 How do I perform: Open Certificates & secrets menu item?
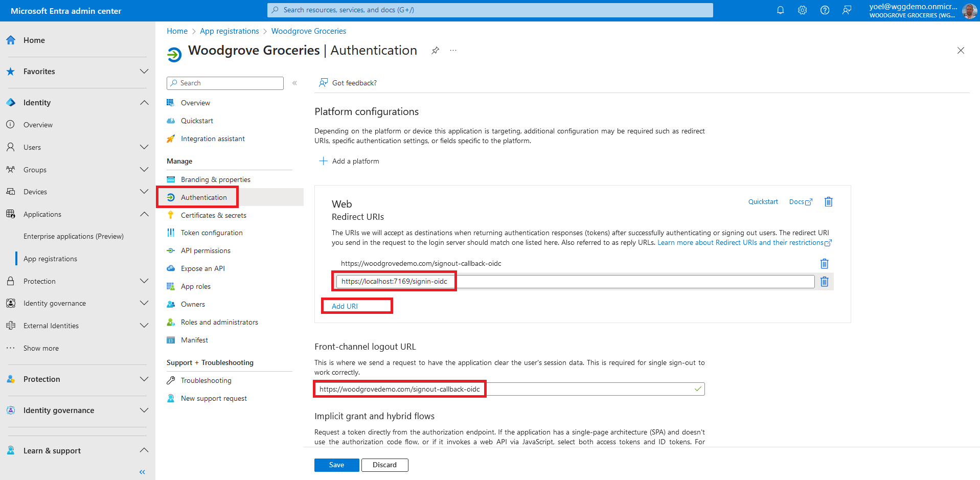point(213,215)
